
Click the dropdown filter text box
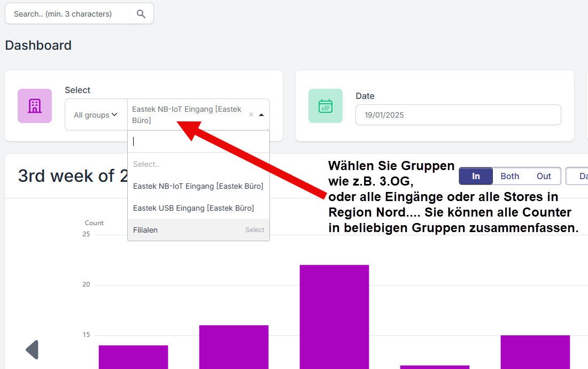(x=198, y=142)
